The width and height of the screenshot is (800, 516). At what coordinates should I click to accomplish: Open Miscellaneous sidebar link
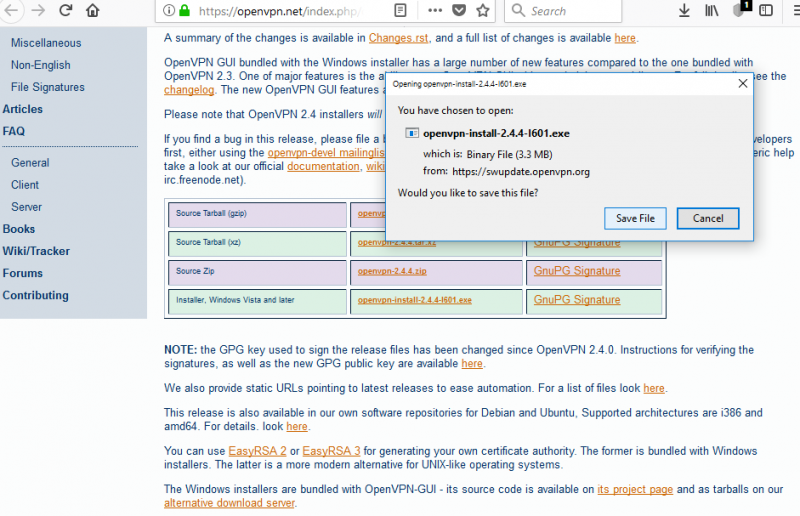[46, 43]
